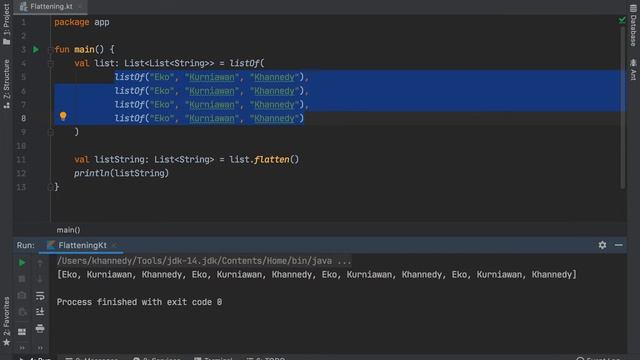Click the Run: label
The width and height of the screenshot is (640, 360).
[x=25, y=245]
